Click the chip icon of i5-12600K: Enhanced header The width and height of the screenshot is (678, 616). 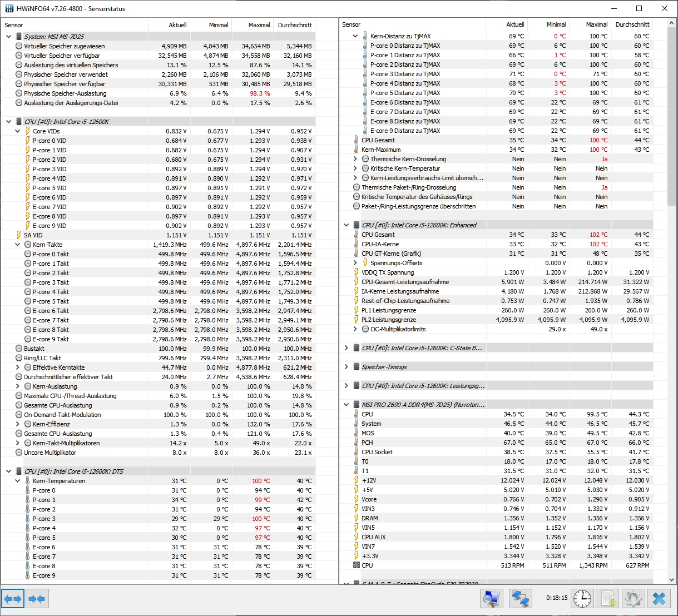pos(357,225)
